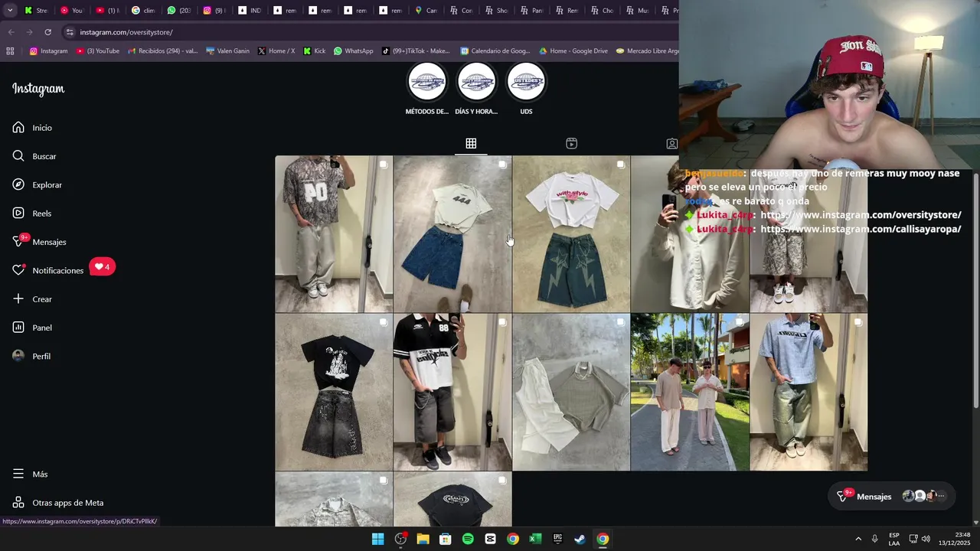This screenshot has height=551, width=980.
Task: Open Excel from the taskbar
Action: pos(535,539)
